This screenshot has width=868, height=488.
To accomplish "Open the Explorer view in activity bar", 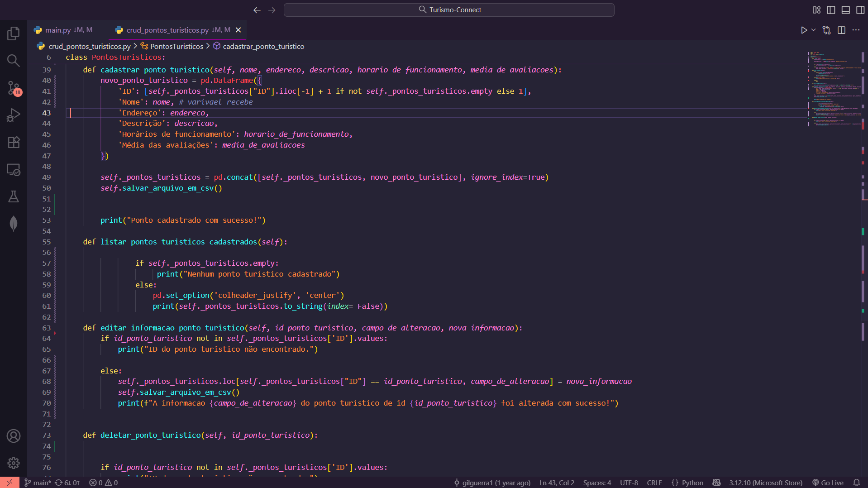I will [14, 33].
